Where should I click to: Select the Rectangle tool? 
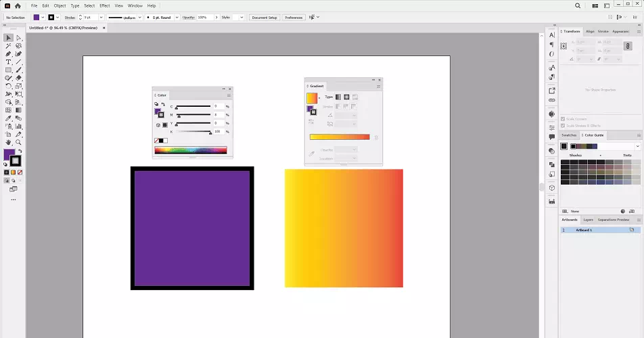pos(8,70)
